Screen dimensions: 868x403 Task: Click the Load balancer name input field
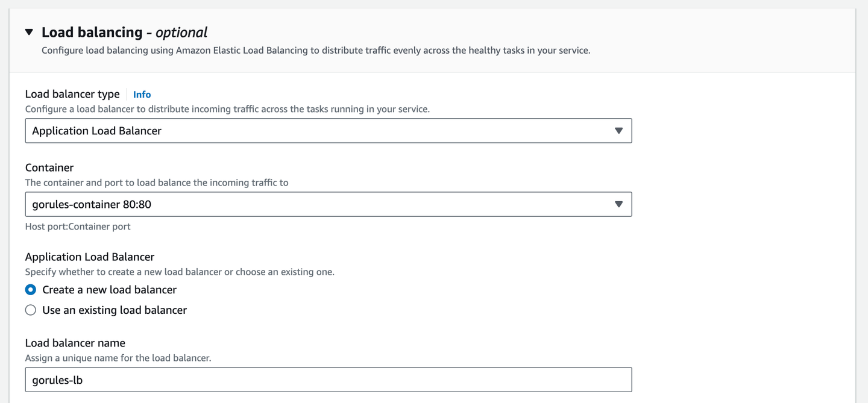[x=328, y=380]
